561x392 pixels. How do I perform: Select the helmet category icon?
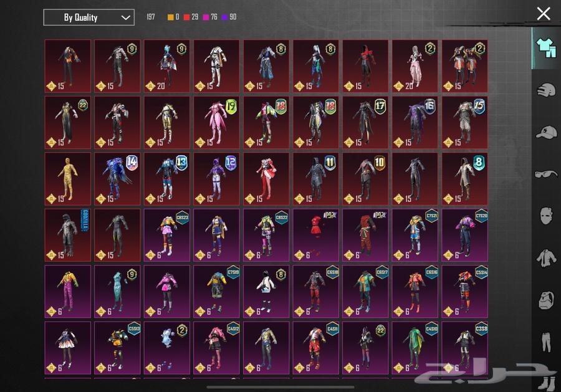[x=546, y=90]
